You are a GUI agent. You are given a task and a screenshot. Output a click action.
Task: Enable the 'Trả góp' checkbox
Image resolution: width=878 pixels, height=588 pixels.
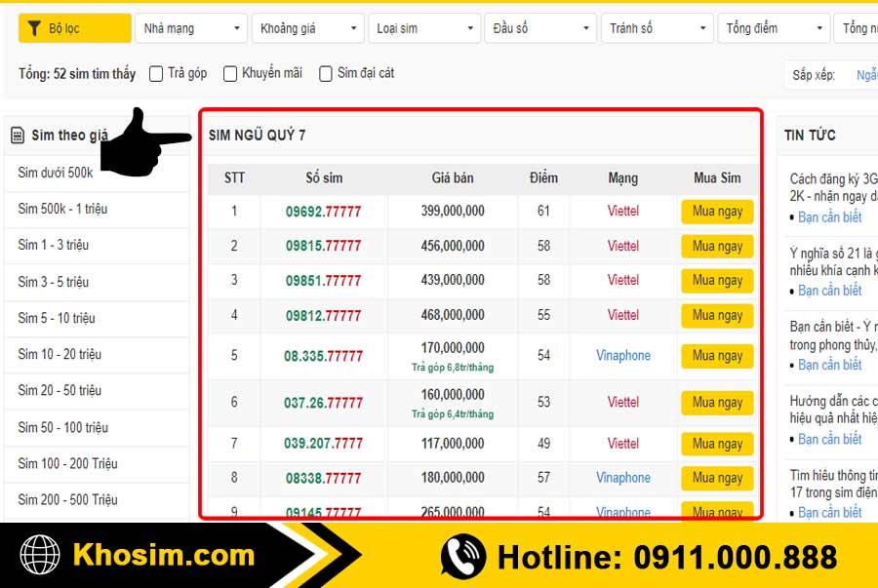point(154,73)
